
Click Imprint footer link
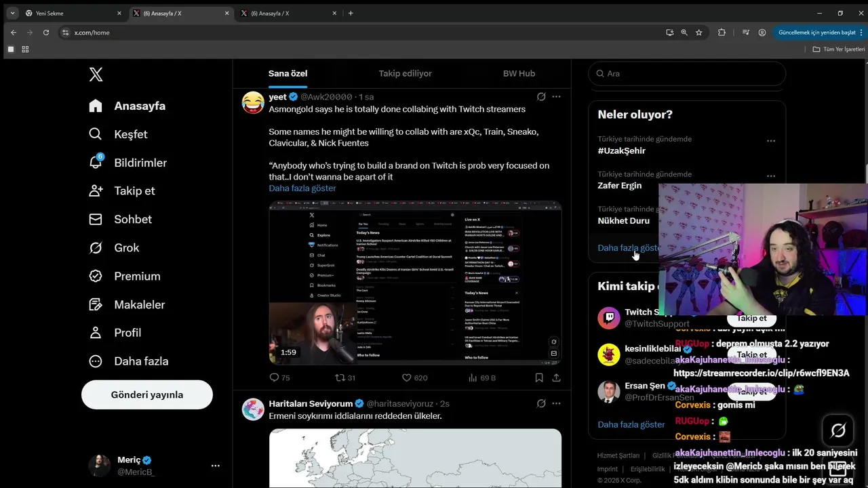[x=608, y=468]
